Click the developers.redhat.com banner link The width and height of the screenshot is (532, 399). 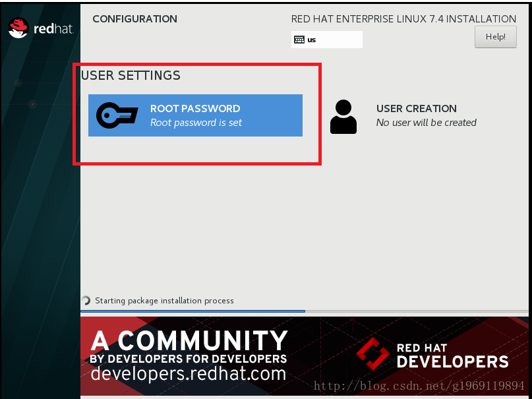tap(189, 373)
